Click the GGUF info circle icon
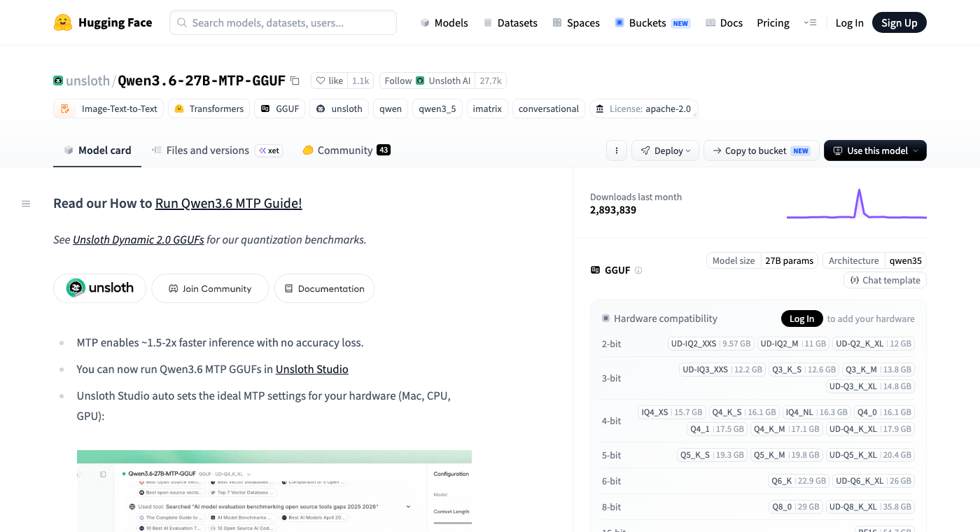 (x=638, y=270)
